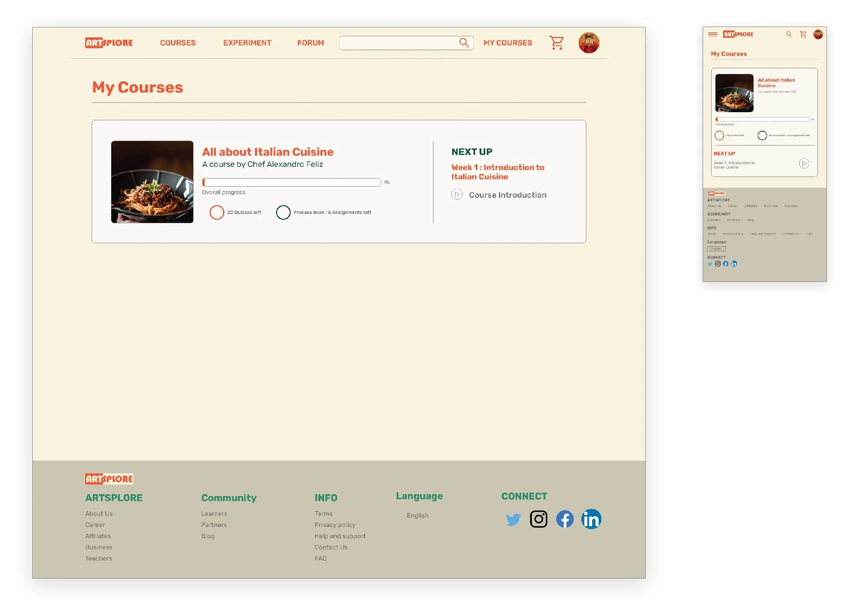This screenshot has height=616, width=843.
Task: Click the orange quizzes left circle indicator
Action: 217,212
